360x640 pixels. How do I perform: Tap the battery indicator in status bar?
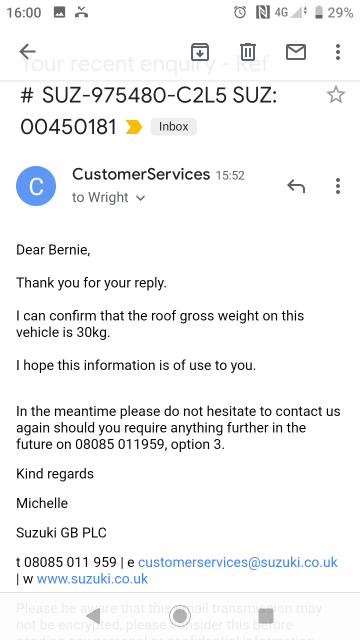pos(319,13)
